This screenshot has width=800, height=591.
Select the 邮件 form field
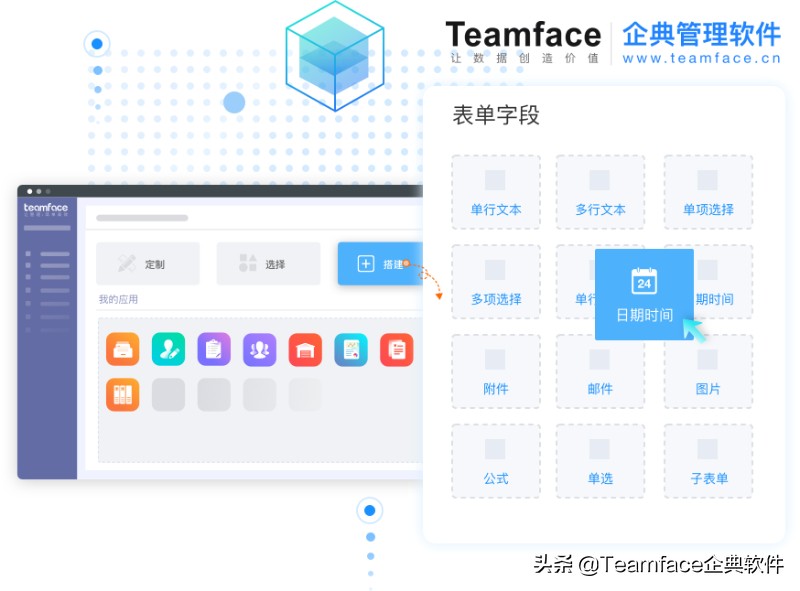pos(600,372)
